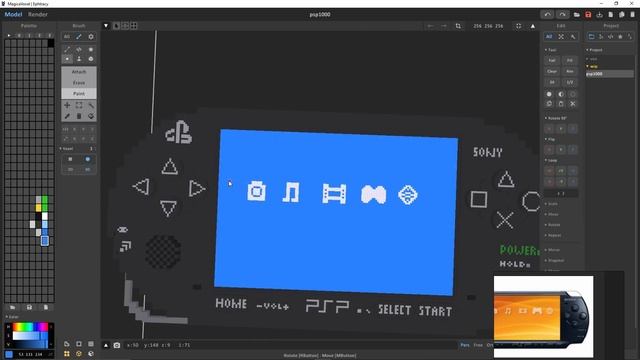This screenshot has height=360, width=640.
Task: Collapse the Voxel section in Brush panel
Action: point(66,149)
